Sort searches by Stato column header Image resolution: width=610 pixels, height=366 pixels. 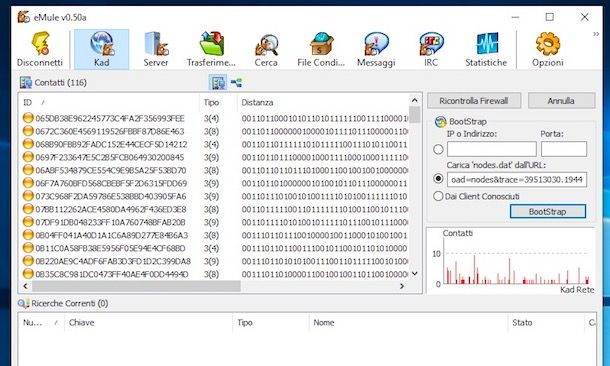click(x=546, y=322)
